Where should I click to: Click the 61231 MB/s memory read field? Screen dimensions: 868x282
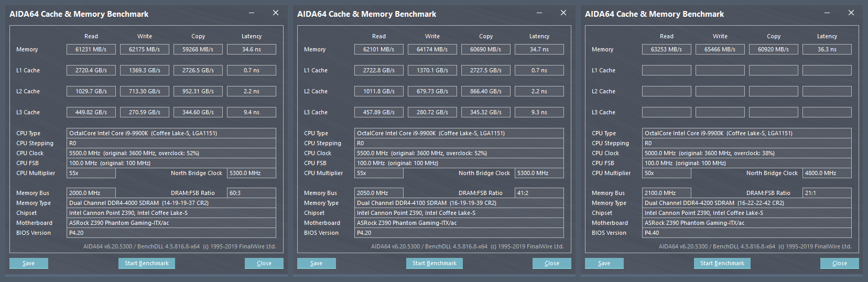pos(91,49)
